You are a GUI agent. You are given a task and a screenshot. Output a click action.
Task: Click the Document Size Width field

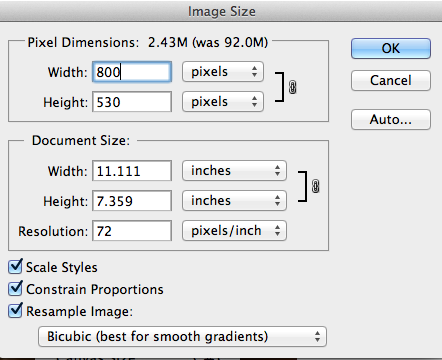point(132,171)
